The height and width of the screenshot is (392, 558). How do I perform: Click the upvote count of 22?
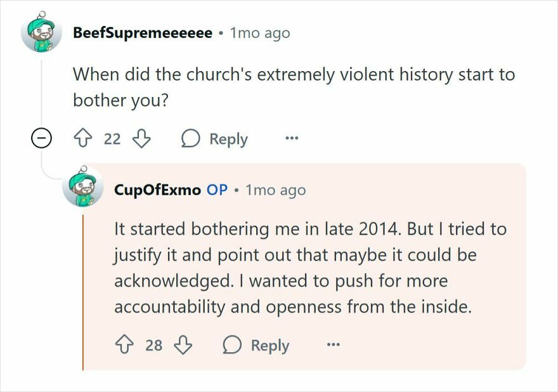tap(110, 138)
